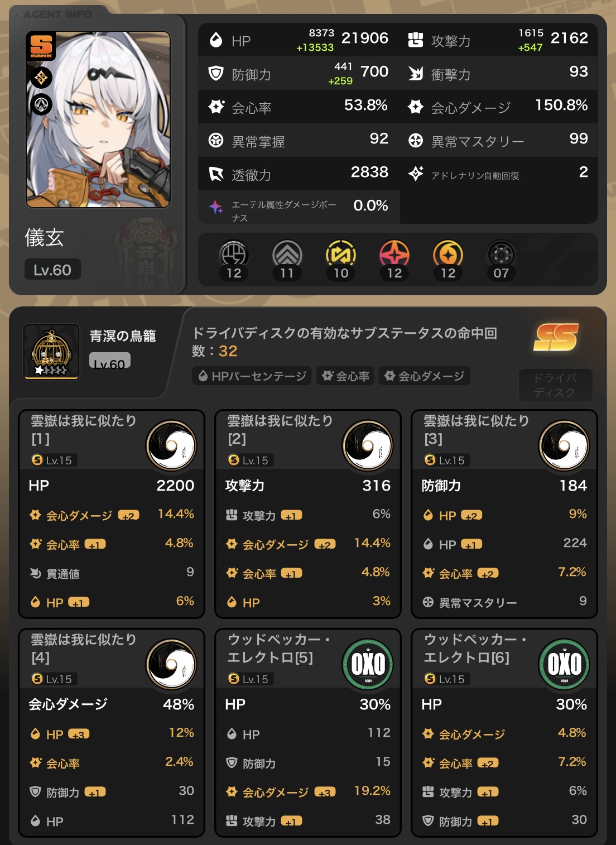Click the ウッドペッカー・エレクトロ[5] disc icon
Image resolution: width=616 pixels, height=845 pixels.
[368, 664]
